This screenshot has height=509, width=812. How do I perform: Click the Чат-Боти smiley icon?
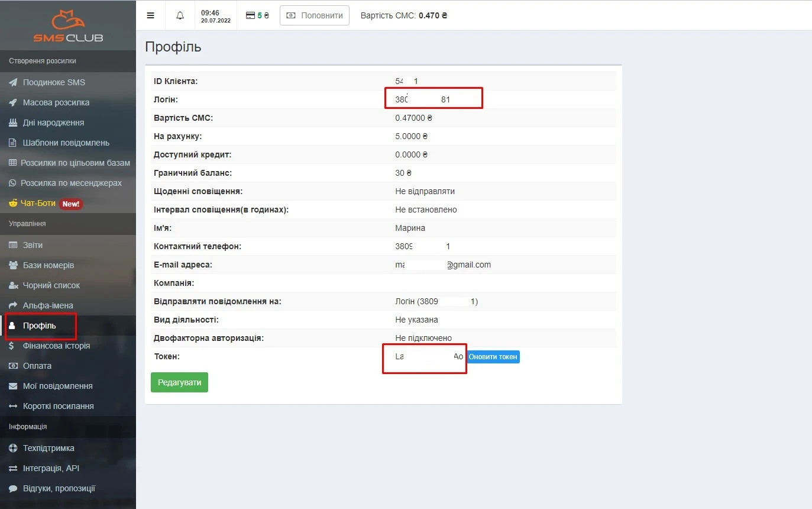(13, 203)
